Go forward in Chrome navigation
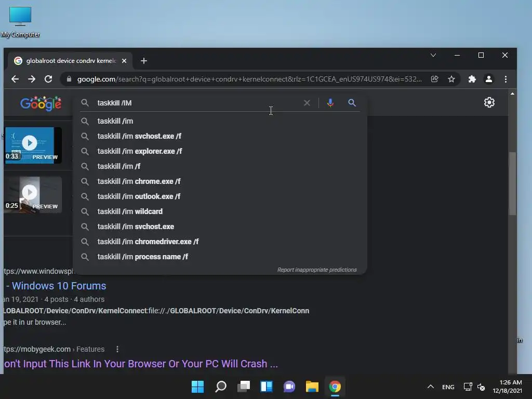 [32, 79]
